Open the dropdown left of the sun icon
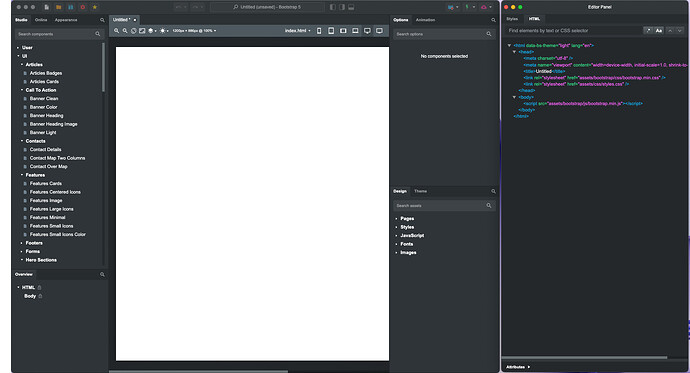This screenshot has height=373, width=690. [152, 31]
